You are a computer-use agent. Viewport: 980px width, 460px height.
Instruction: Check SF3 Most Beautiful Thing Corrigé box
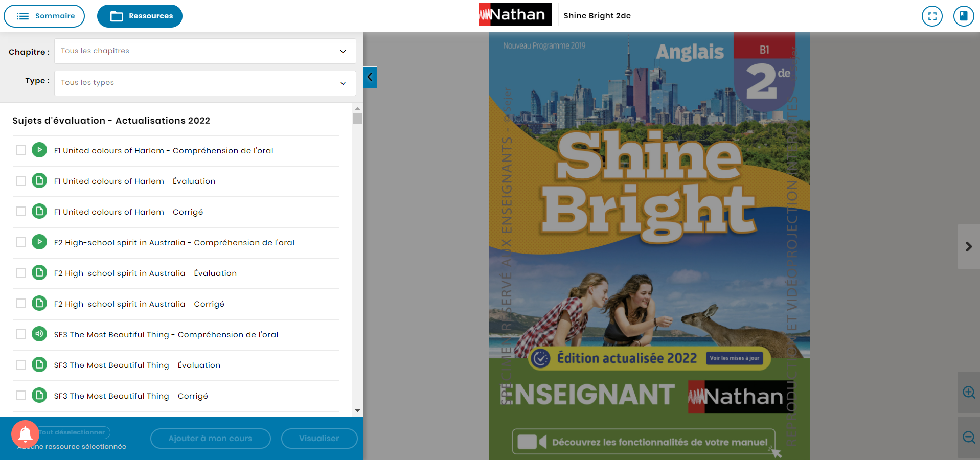pos(20,396)
